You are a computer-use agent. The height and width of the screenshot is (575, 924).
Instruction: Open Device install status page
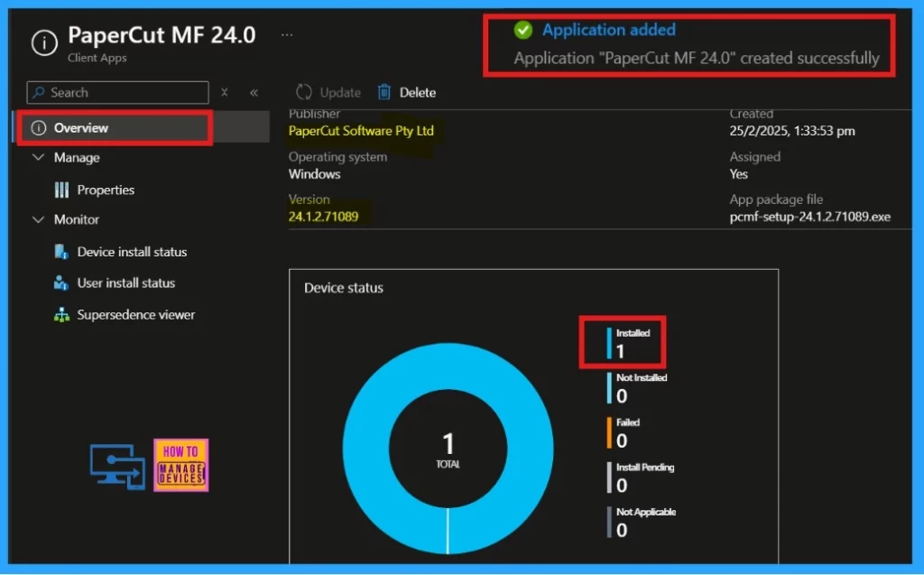pyautogui.click(x=132, y=252)
